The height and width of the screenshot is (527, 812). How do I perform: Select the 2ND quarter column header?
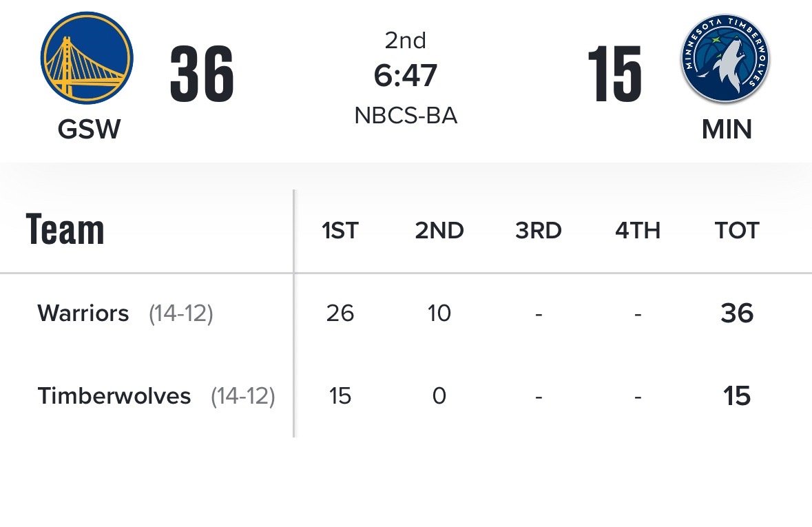tap(439, 231)
